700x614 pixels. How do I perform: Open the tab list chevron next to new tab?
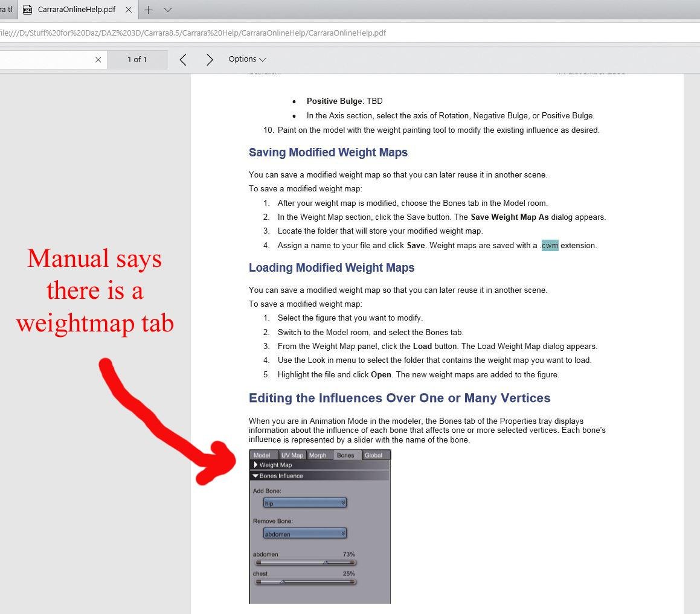168,10
